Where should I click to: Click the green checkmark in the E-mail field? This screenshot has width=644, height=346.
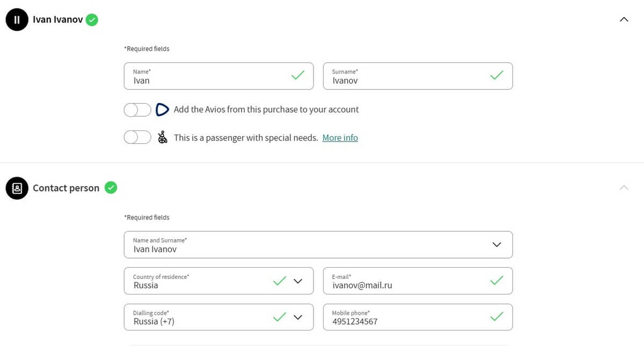(x=497, y=280)
